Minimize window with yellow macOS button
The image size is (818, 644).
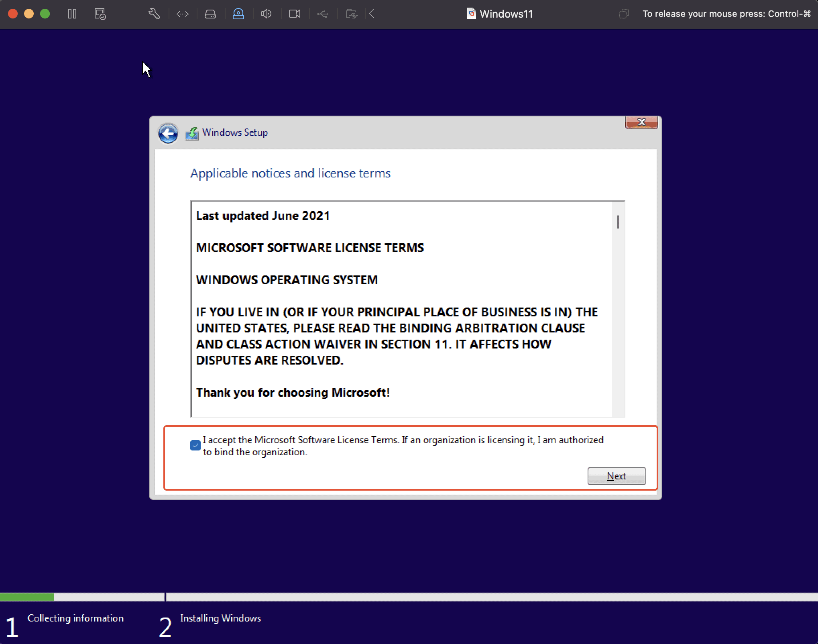click(29, 14)
